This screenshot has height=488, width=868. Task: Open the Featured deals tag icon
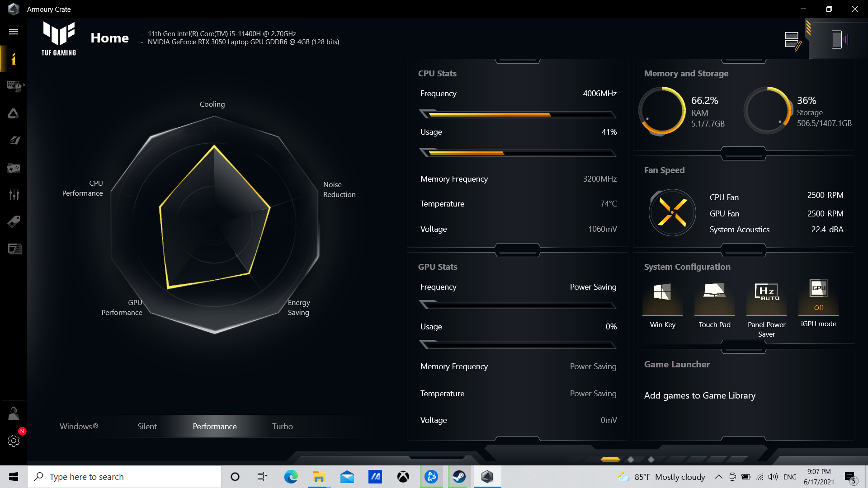14,222
